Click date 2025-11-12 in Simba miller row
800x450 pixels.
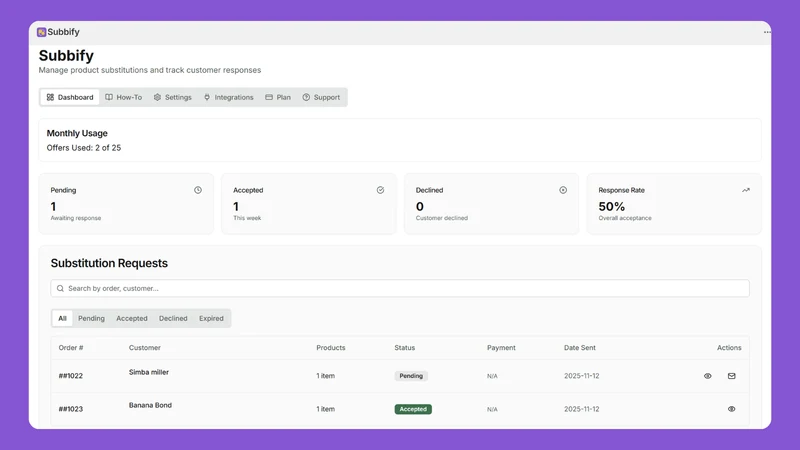tap(582, 376)
